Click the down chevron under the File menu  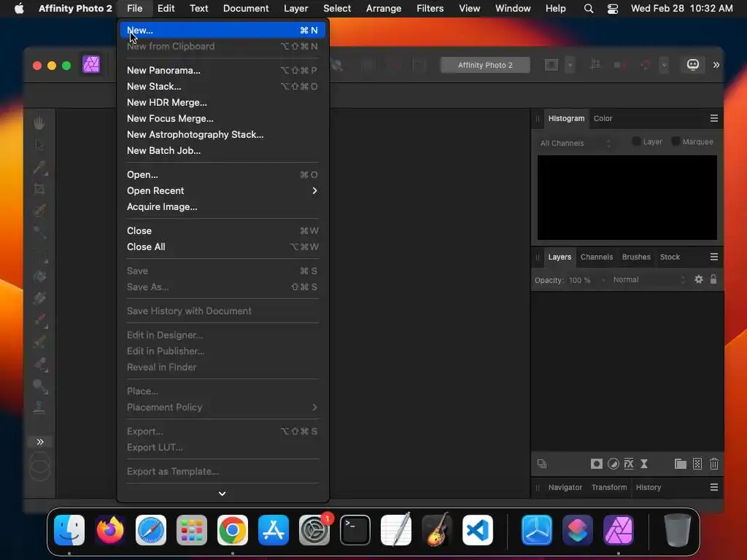tap(222, 494)
